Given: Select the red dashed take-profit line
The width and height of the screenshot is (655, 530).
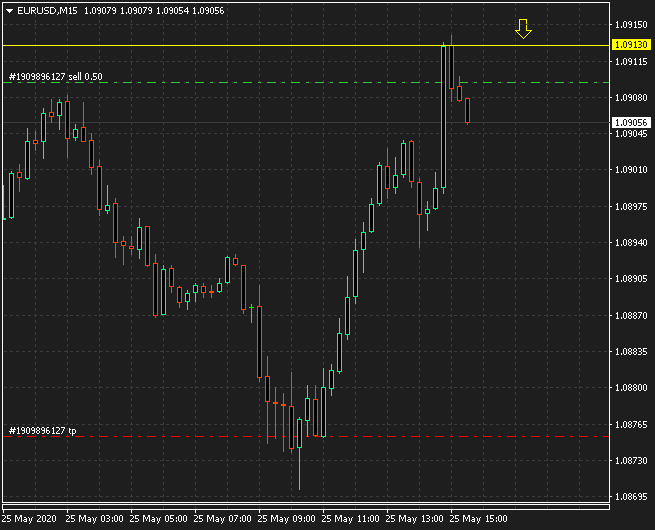Looking at the screenshot, I should click(x=306, y=436).
